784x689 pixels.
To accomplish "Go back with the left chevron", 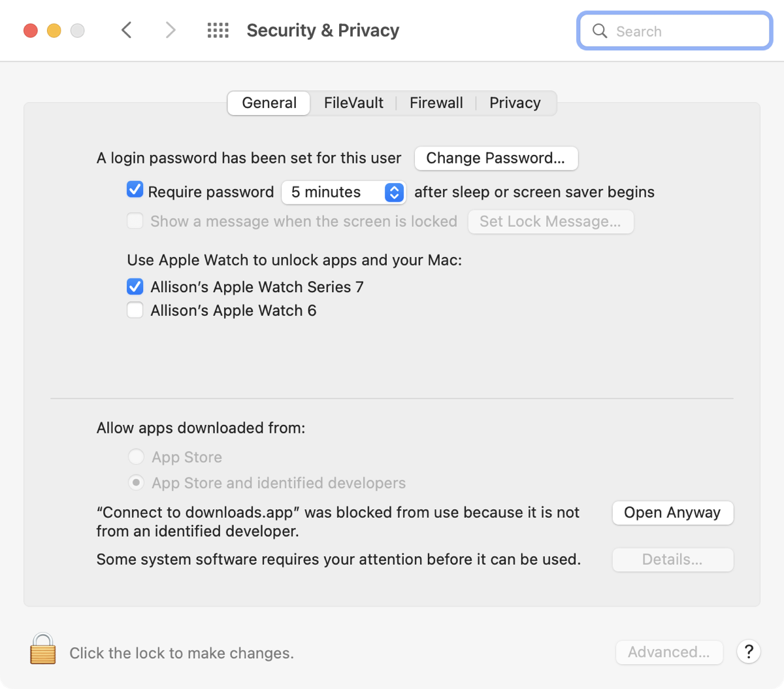I will 127,30.
